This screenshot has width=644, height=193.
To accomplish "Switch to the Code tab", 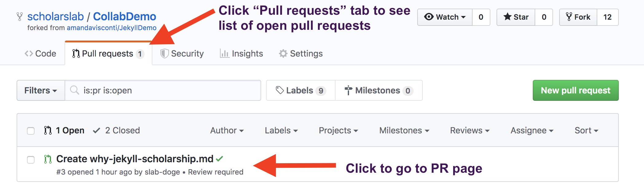I will 40,53.
